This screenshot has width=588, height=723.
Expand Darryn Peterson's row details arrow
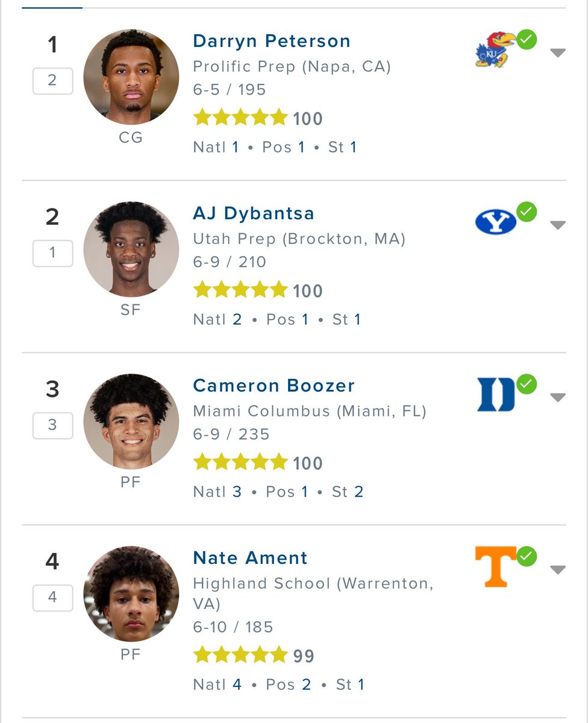tap(558, 53)
